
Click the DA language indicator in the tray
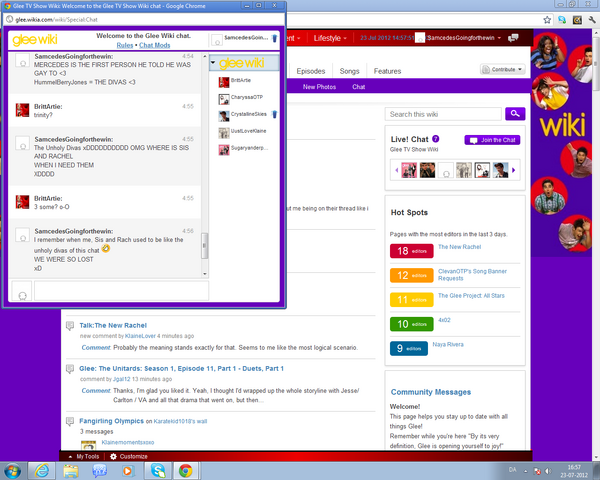point(513,470)
